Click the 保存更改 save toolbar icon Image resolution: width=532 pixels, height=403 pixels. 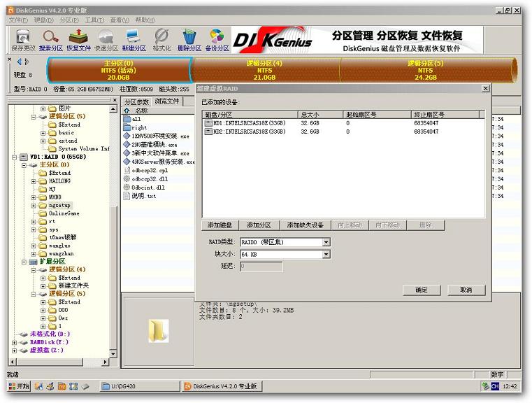coord(23,40)
